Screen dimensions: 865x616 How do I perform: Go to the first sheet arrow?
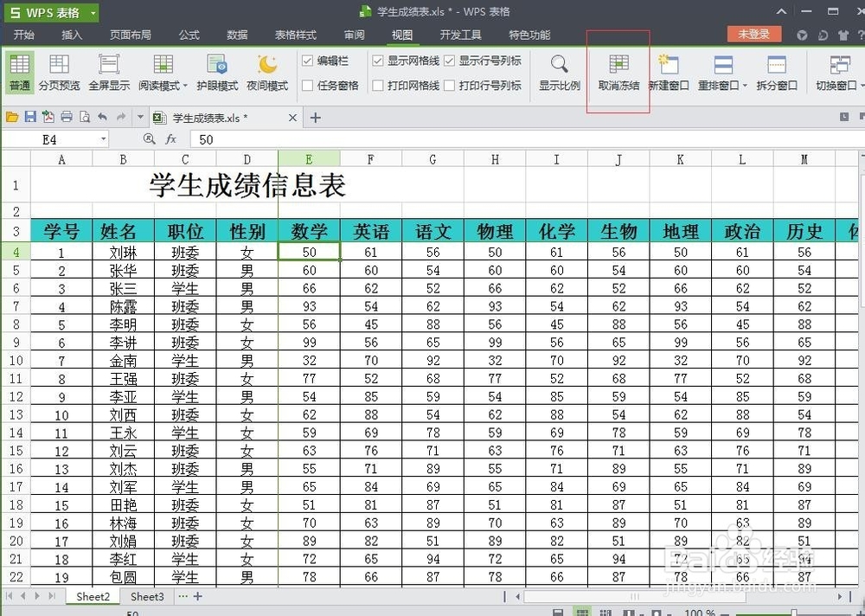(x=9, y=596)
